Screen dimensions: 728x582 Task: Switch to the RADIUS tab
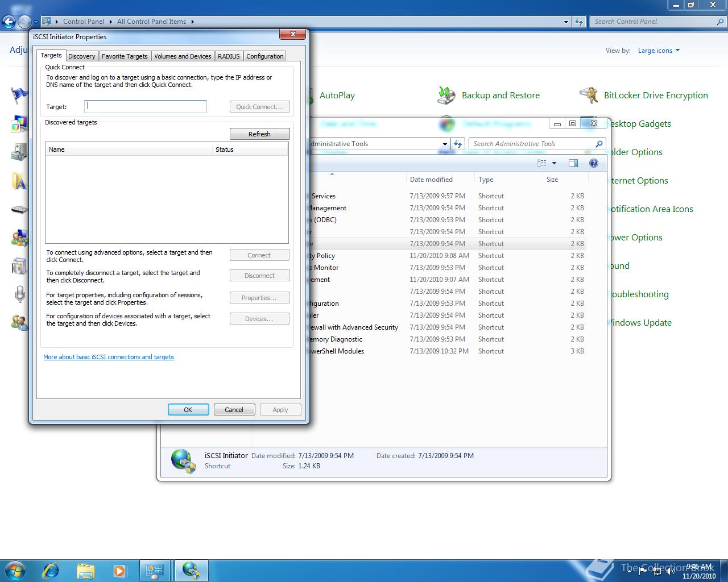[x=229, y=56]
